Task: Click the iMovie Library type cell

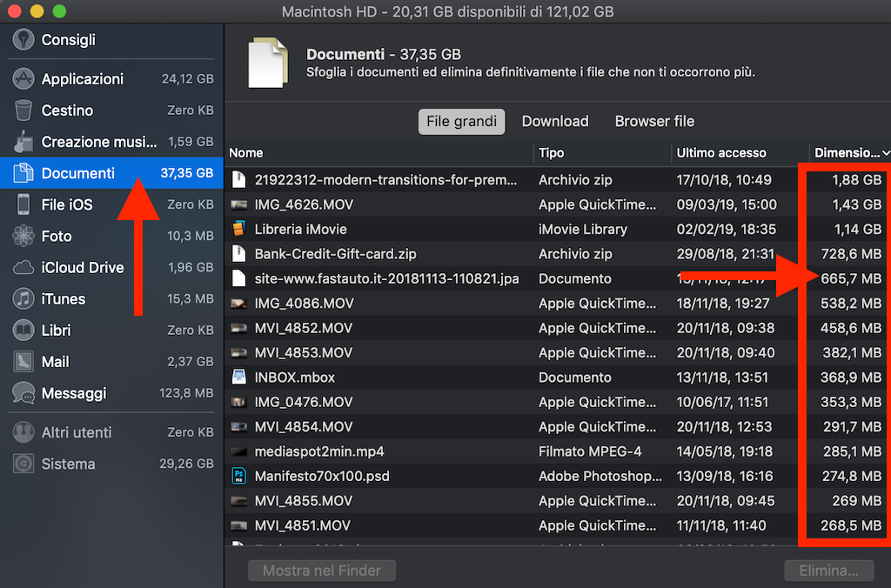Action: click(x=583, y=229)
